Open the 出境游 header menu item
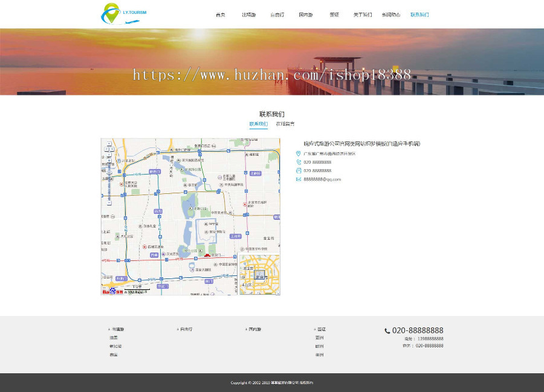This screenshot has height=392, width=544. pyautogui.click(x=249, y=15)
